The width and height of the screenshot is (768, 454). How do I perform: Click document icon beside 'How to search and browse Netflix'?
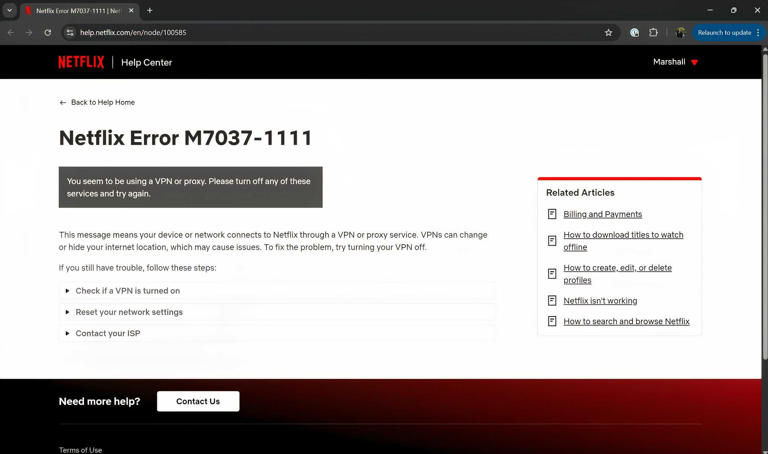tap(552, 321)
